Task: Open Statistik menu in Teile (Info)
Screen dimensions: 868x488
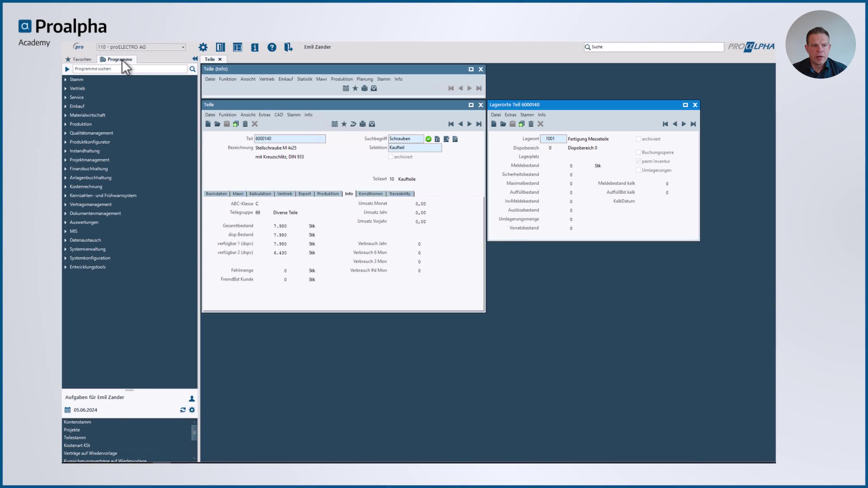Action: point(305,79)
